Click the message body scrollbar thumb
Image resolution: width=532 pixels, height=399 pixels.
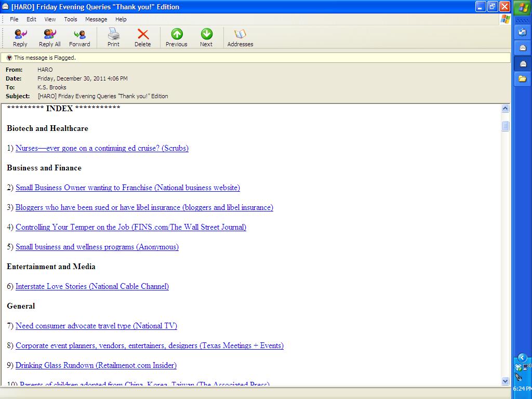point(505,126)
